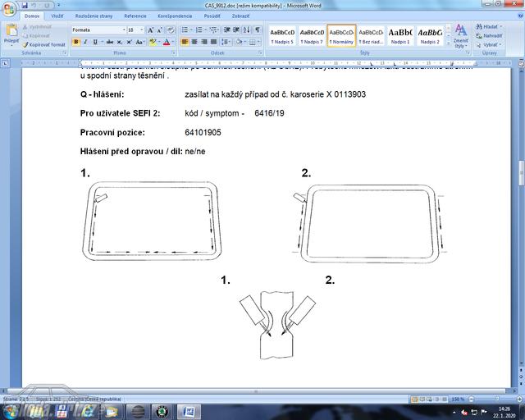This screenshot has height=420, width=525.
Task: Open the font size dropdown
Action: coord(142,30)
